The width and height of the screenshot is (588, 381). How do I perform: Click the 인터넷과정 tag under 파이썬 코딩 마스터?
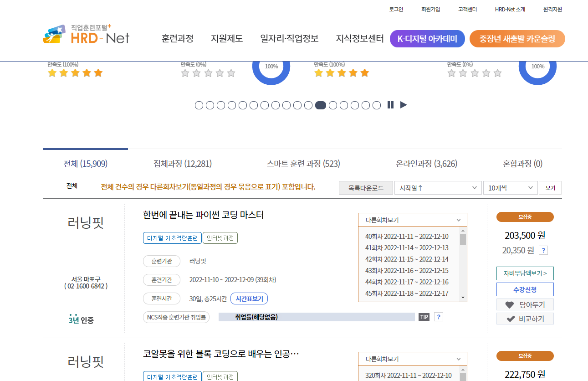pyautogui.click(x=220, y=238)
